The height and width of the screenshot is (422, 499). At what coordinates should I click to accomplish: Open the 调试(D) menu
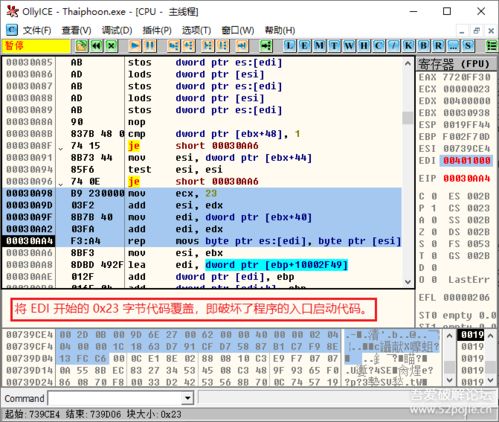point(117,31)
